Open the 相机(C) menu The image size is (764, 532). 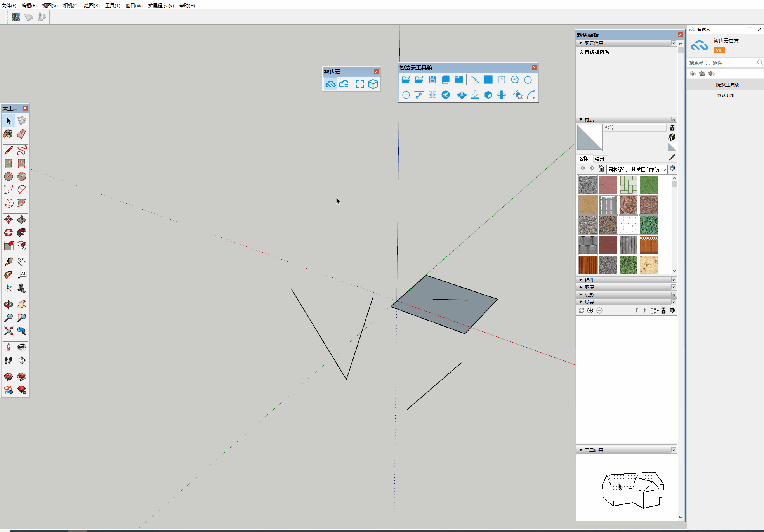point(71,5)
